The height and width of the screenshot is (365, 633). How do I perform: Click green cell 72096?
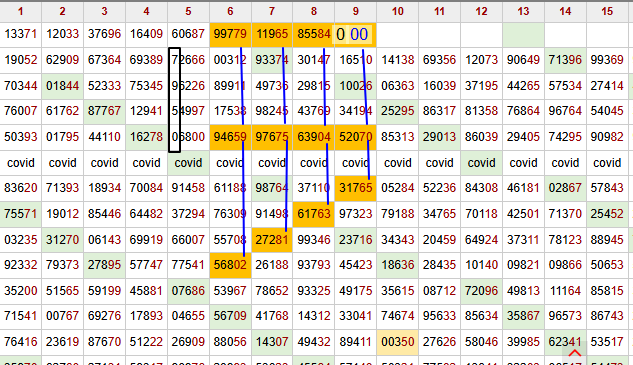click(x=481, y=291)
